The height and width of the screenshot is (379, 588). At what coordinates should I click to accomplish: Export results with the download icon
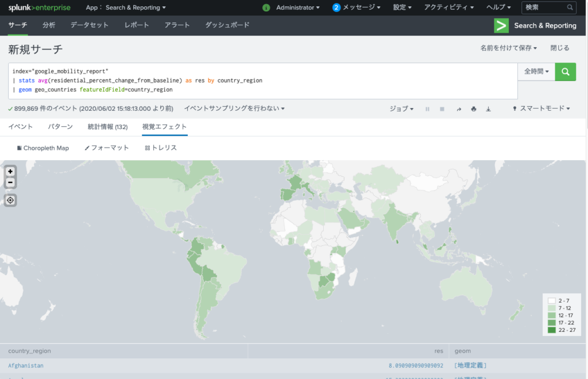488,109
